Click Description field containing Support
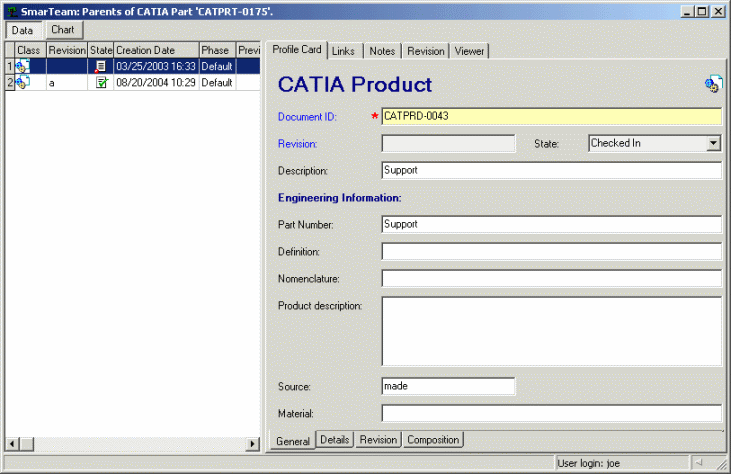This screenshot has height=474, width=731. pyautogui.click(x=552, y=170)
